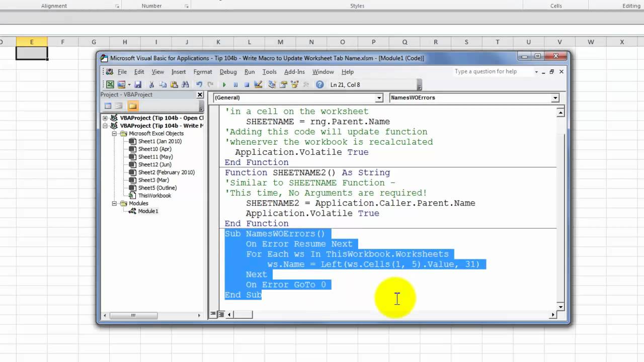
Task: Collapse the Microsoft Excel Objects folder
Action: tap(114, 134)
